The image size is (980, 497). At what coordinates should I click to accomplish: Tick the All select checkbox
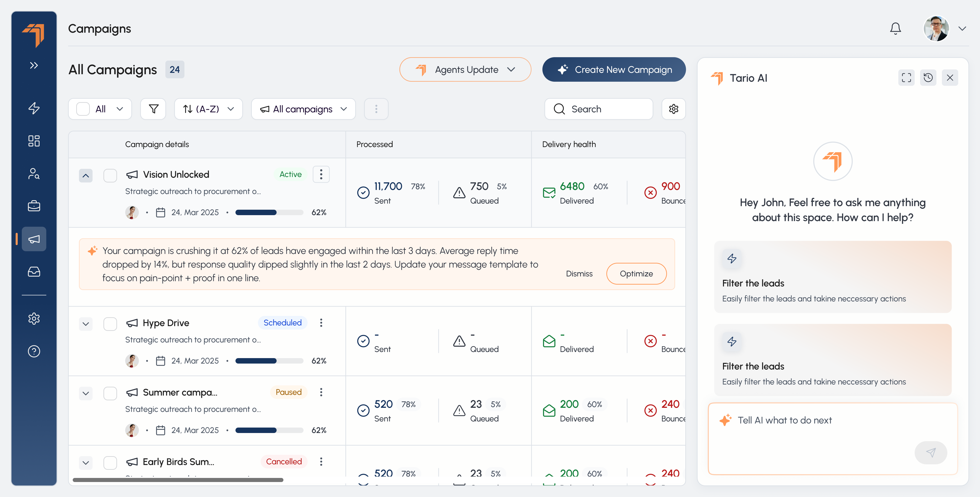83,109
